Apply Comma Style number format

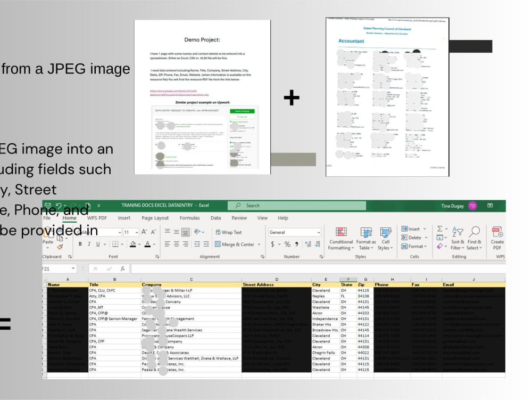tap(297, 244)
